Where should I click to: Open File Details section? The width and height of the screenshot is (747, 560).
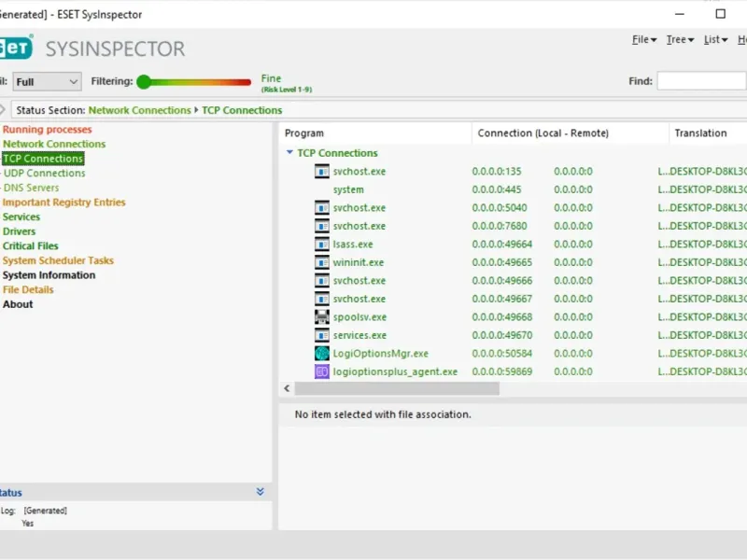(28, 289)
